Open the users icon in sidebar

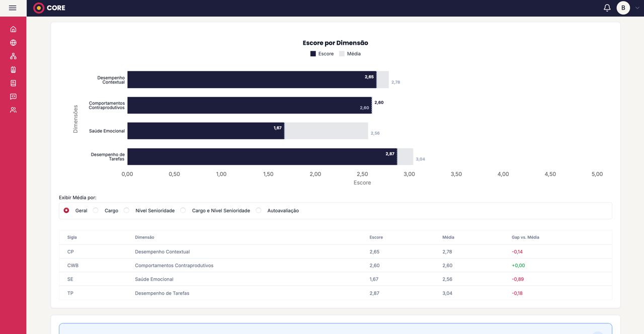point(13,110)
